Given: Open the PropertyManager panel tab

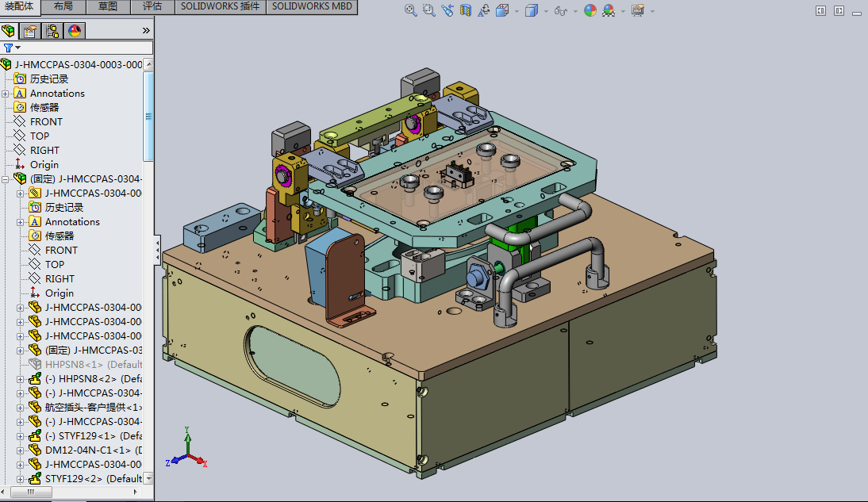Looking at the screenshot, I should click(30, 31).
